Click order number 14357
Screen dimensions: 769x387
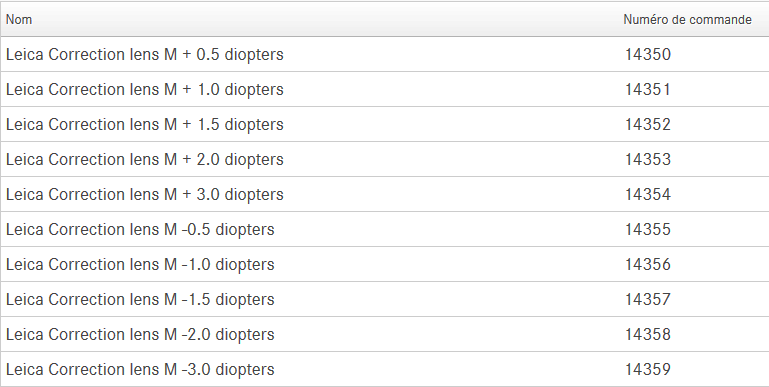(648, 299)
